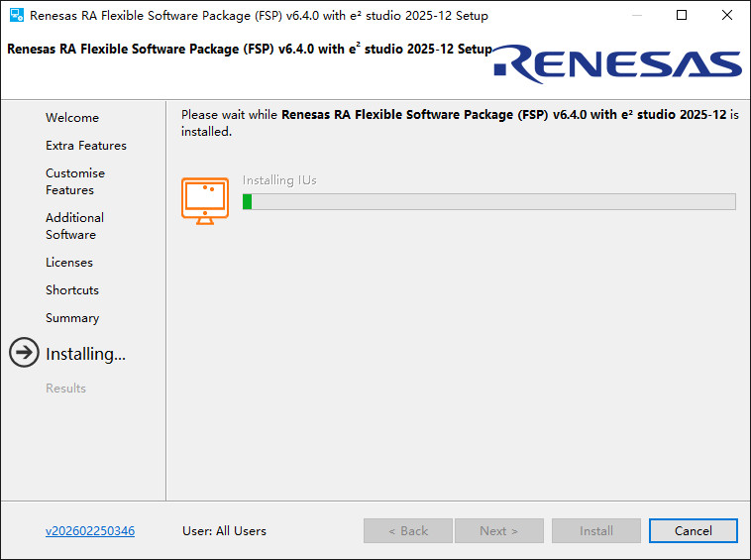Select the Extra Features step

pos(86,145)
